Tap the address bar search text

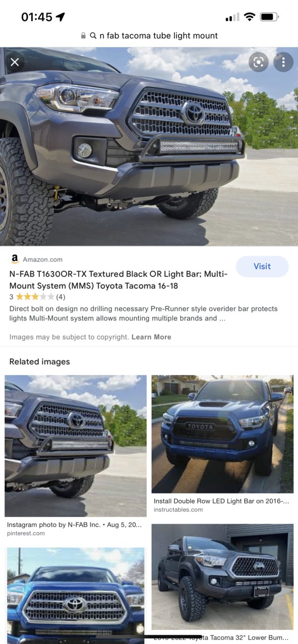point(159,36)
